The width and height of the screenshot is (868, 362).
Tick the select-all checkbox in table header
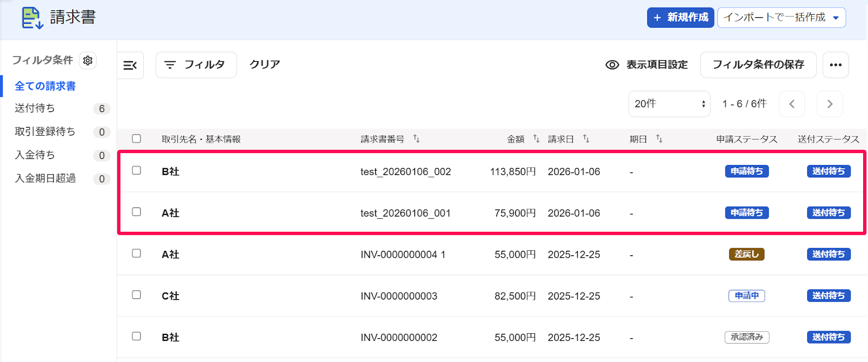(136, 138)
